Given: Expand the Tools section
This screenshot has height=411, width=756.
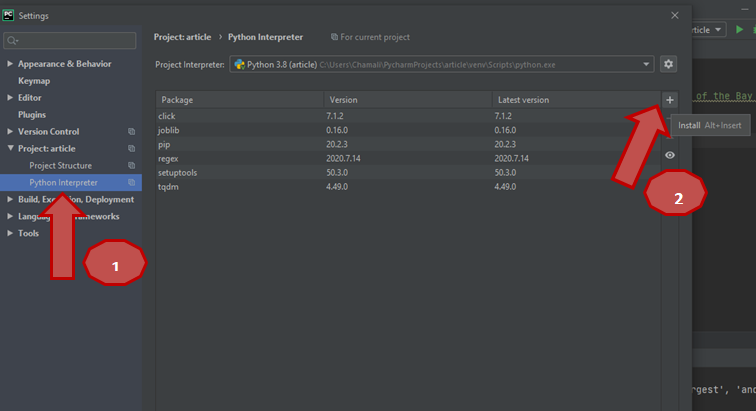Looking at the screenshot, I should pyautogui.click(x=10, y=233).
